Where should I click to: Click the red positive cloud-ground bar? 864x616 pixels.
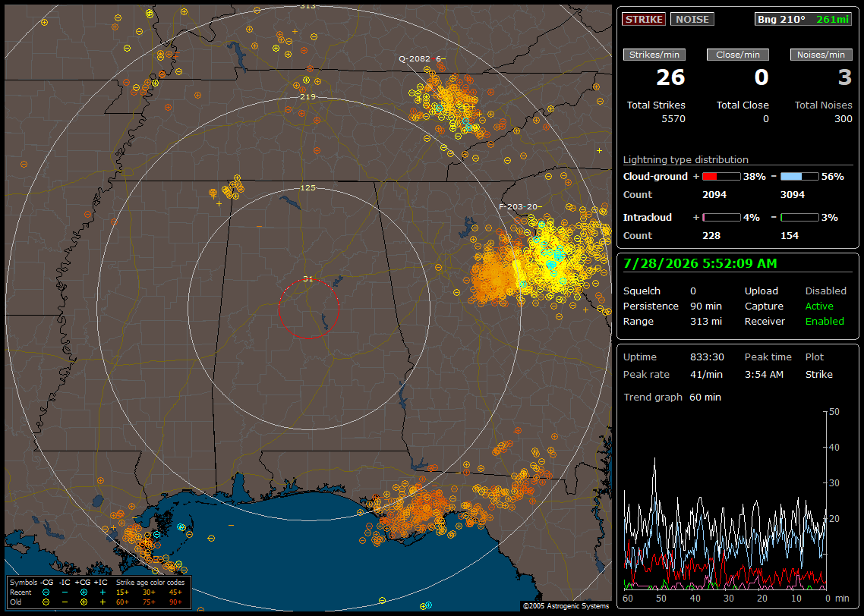(x=721, y=177)
